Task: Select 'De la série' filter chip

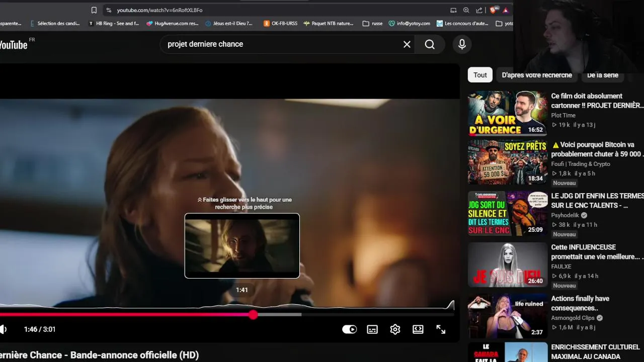Action: point(603,75)
